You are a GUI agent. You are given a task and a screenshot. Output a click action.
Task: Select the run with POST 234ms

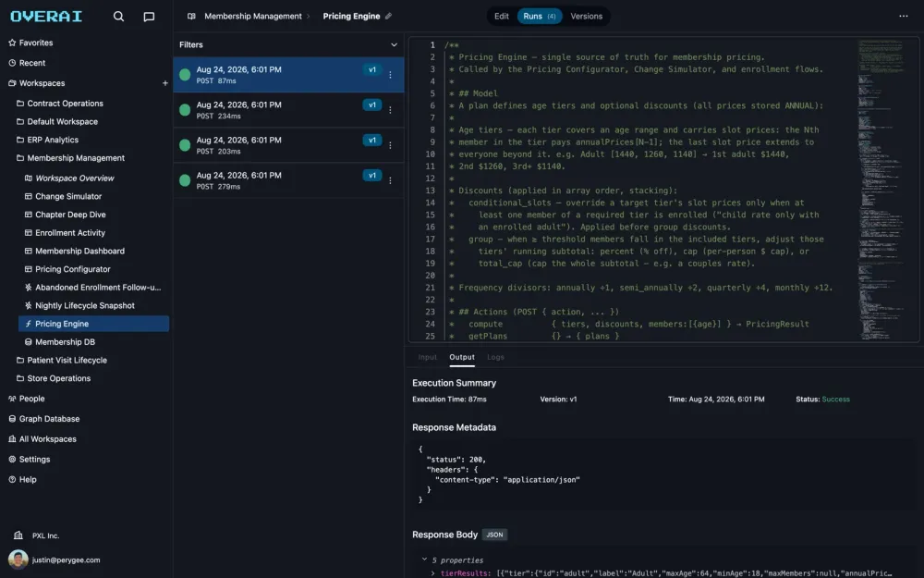pyautogui.click(x=288, y=110)
